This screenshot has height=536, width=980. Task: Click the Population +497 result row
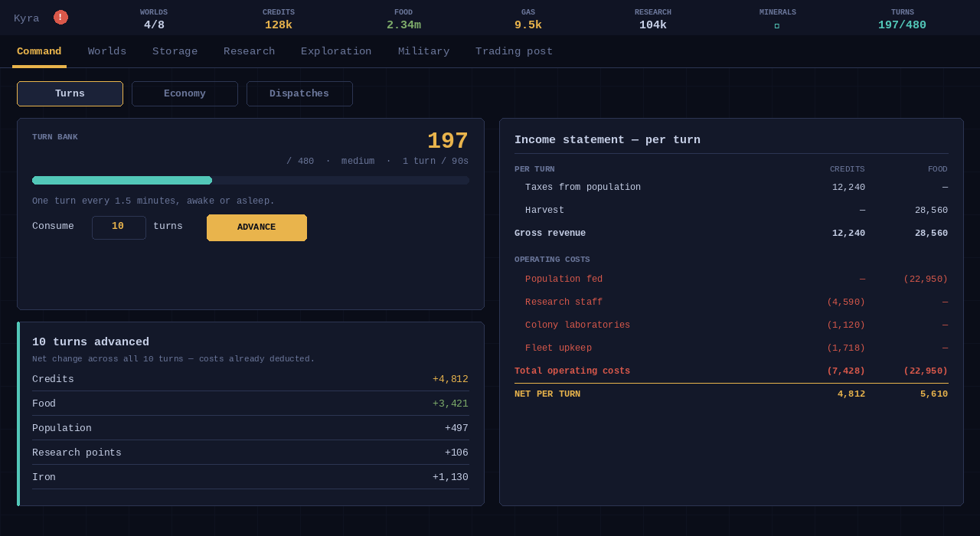pyautogui.click(x=250, y=428)
